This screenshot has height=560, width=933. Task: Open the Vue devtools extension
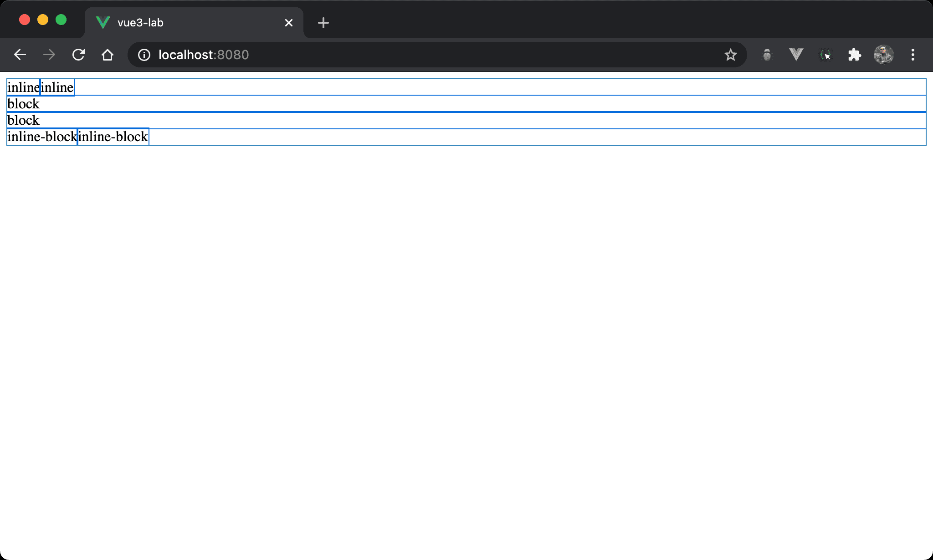[796, 55]
